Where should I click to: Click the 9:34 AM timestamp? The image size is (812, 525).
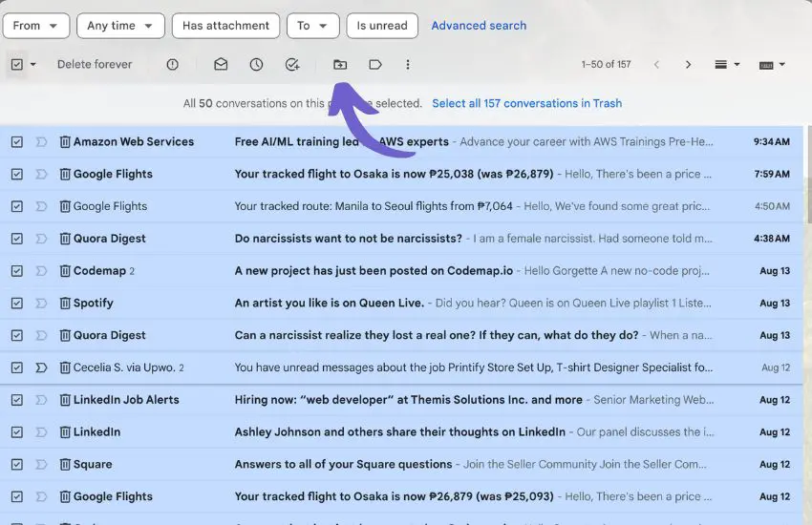click(771, 141)
